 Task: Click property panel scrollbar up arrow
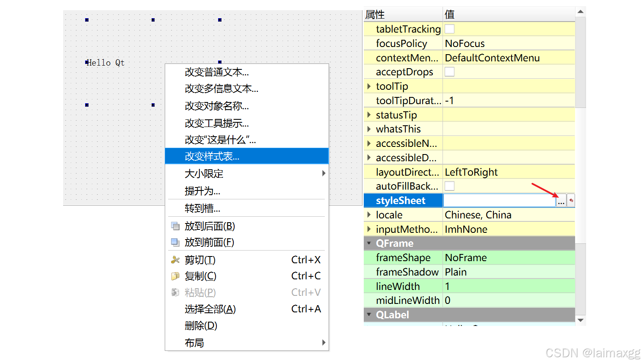point(581,12)
